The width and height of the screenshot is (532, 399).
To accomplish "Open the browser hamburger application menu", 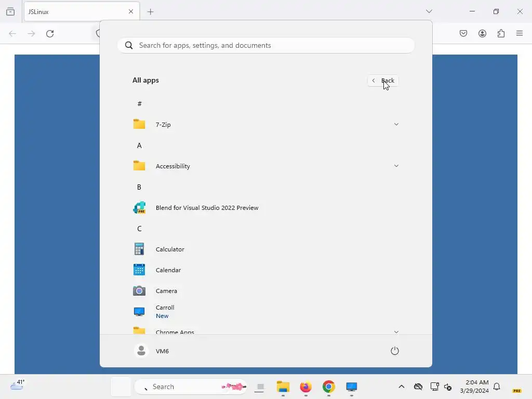I will point(520,33).
